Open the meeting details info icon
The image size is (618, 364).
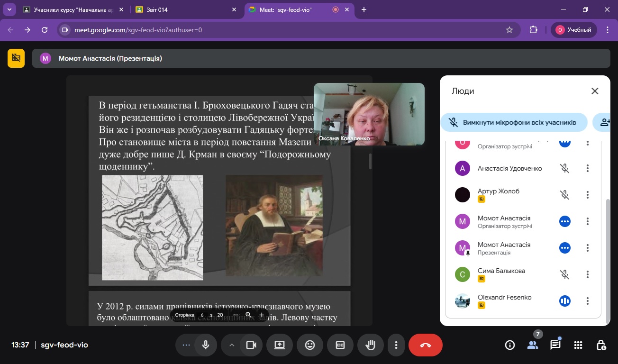[510, 345]
